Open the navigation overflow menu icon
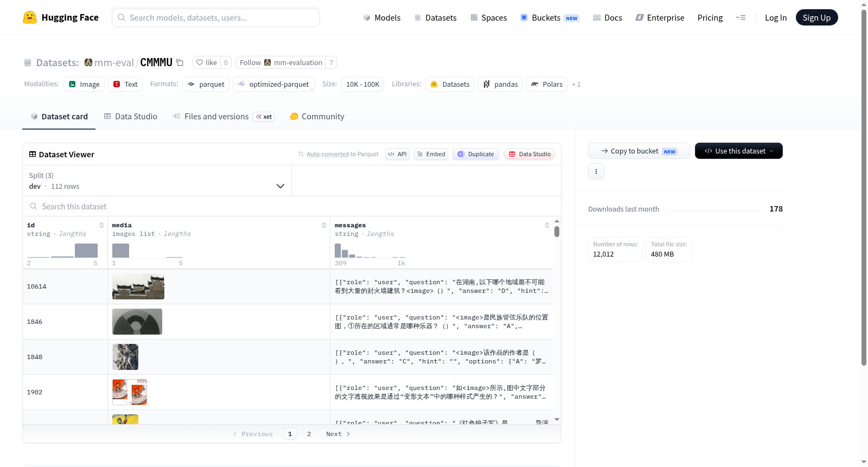This screenshot has width=868, height=467. (741, 17)
